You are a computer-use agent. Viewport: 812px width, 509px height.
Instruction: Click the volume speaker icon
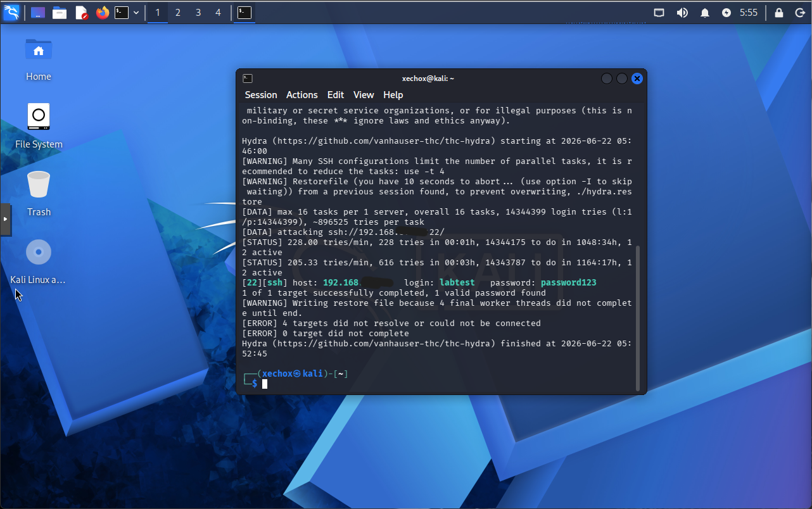tap(682, 13)
